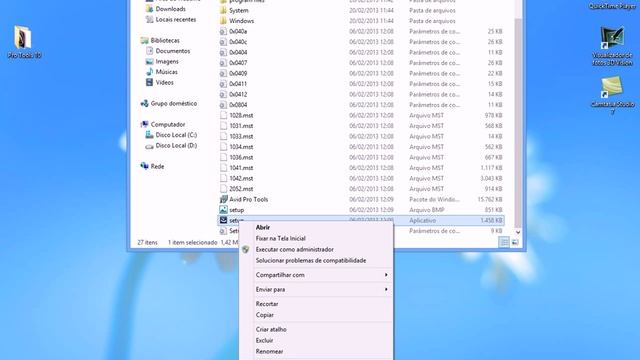Viewport: 640px width, 360px height.
Task: Choose Criar atalho in the context menu
Action: (x=271, y=329)
